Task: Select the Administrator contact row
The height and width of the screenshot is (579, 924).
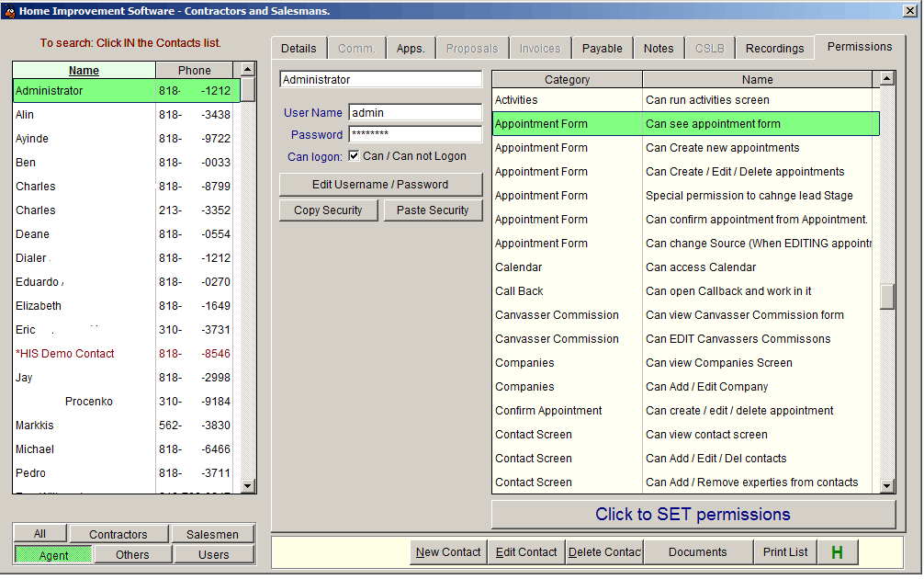Action: (x=127, y=91)
